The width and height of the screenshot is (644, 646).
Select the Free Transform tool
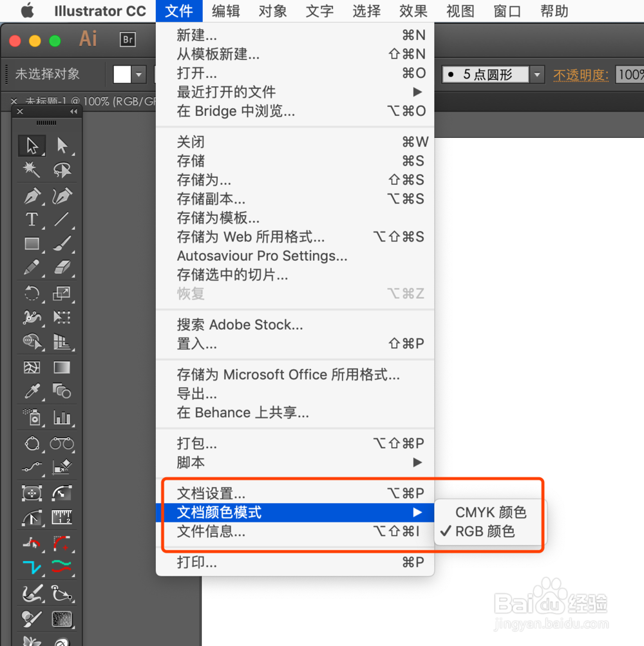click(x=62, y=318)
